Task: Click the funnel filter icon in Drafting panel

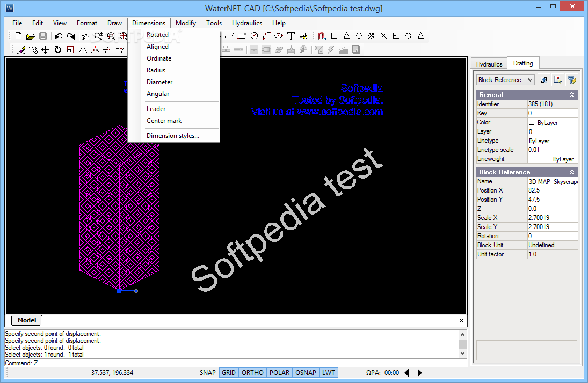Action: pos(571,80)
